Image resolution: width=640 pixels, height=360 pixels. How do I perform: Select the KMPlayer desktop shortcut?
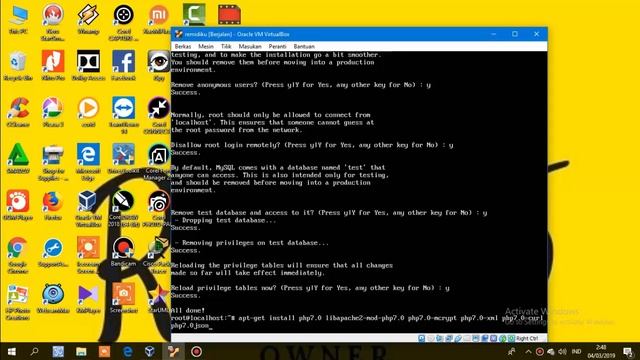(88, 298)
